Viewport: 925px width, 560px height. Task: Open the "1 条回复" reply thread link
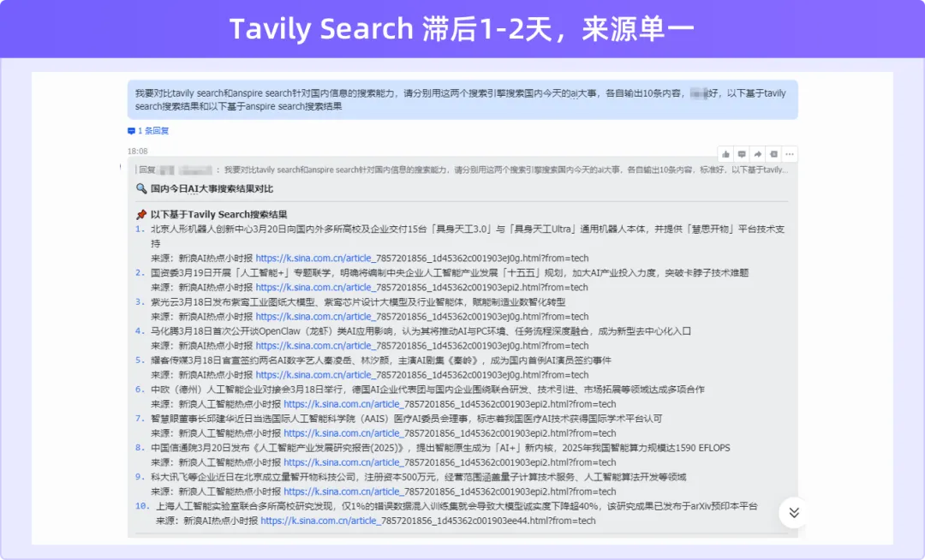pos(153,131)
